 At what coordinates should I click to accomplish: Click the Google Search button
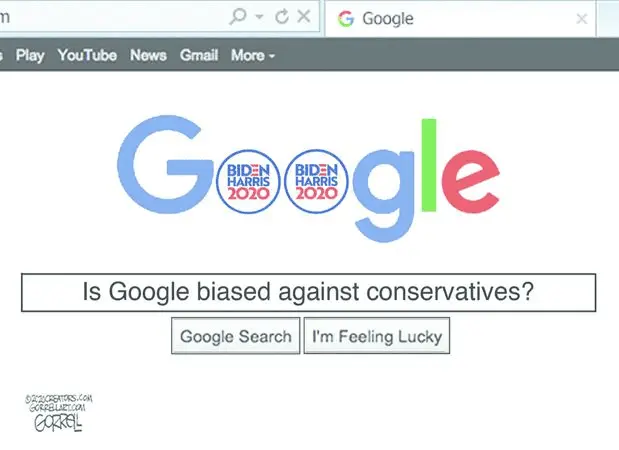(x=236, y=336)
